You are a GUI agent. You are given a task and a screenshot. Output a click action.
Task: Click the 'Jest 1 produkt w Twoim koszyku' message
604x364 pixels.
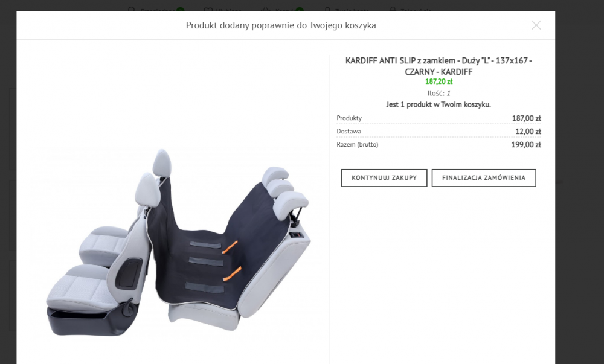pyautogui.click(x=439, y=104)
